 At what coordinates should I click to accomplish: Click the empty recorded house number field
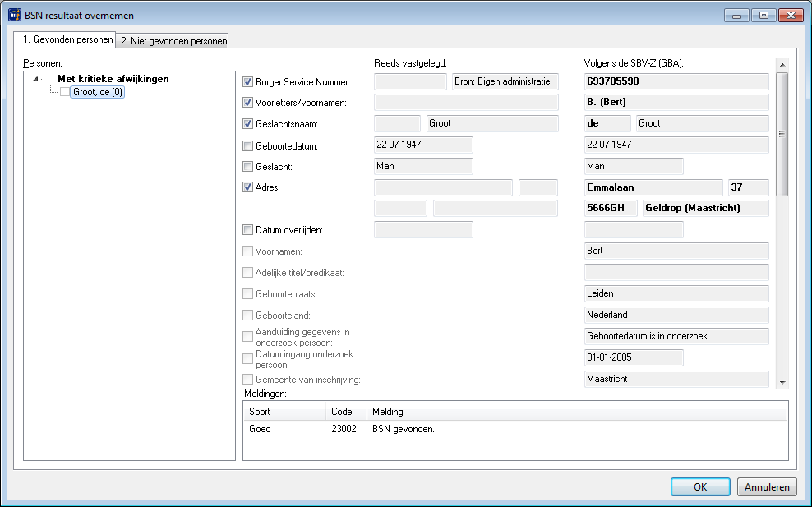pyautogui.click(x=538, y=187)
